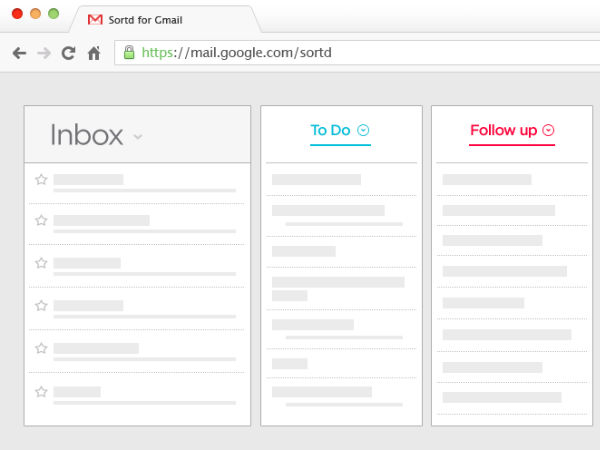The width and height of the screenshot is (600, 450).
Task: Click the Follow up column title
Action: (x=503, y=130)
